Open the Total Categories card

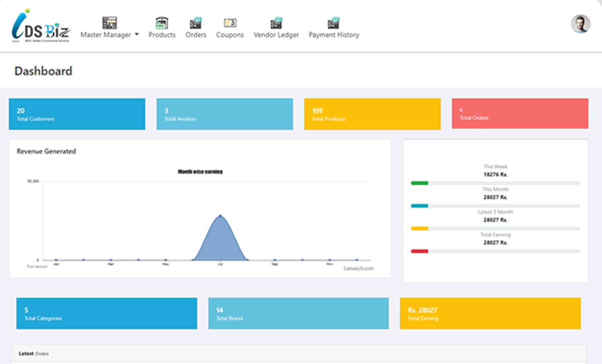click(x=107, y=313)
